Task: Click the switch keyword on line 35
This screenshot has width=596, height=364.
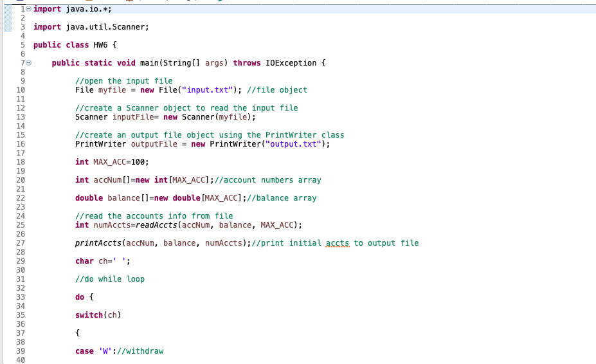Action: tap(89, 315)
